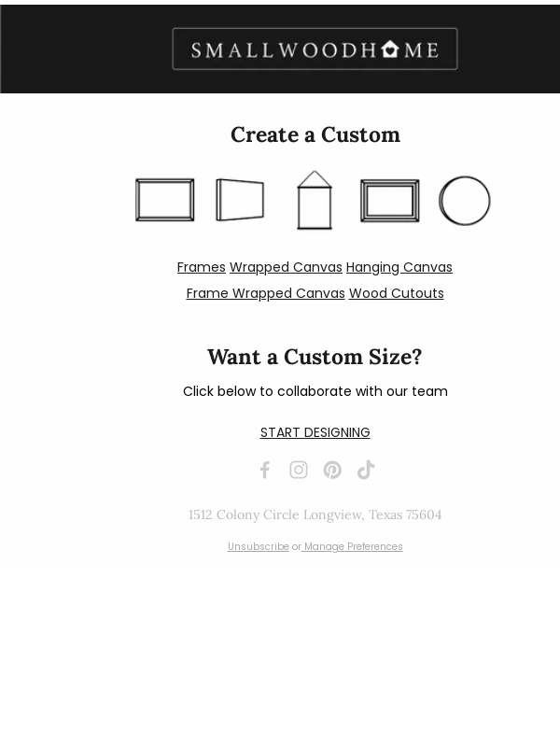Viewport: 560px width, 747px height.
Task: Click 'Click below to collaborate with our team'
Action: click(315, 391)
